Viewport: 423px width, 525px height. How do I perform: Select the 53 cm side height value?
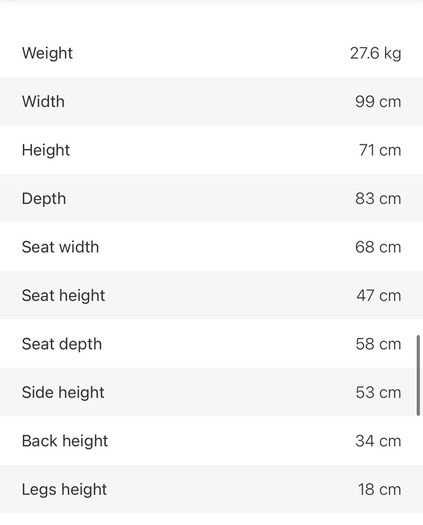378,392
